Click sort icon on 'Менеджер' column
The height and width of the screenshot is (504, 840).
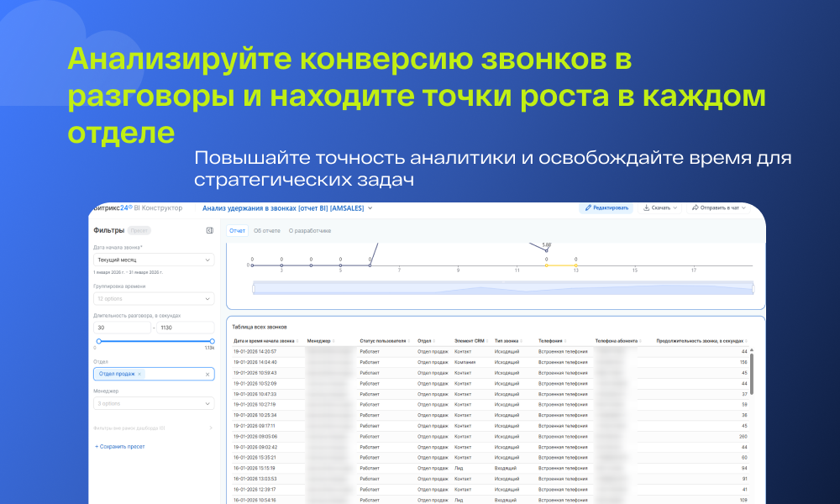(x=333, y=341)
